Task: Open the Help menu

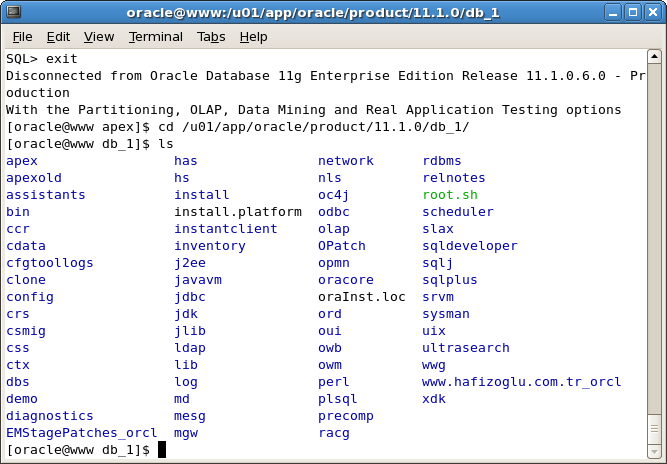Action: coord(253,37)
